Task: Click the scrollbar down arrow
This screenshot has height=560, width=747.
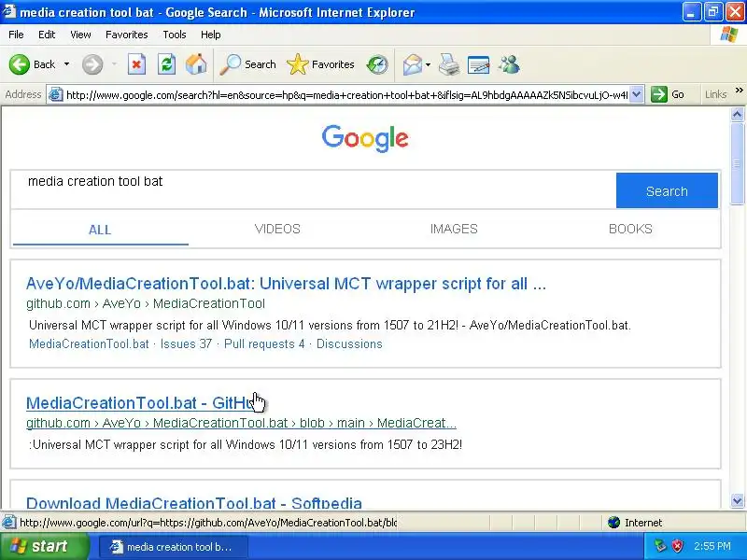Action: click(737, 500)
